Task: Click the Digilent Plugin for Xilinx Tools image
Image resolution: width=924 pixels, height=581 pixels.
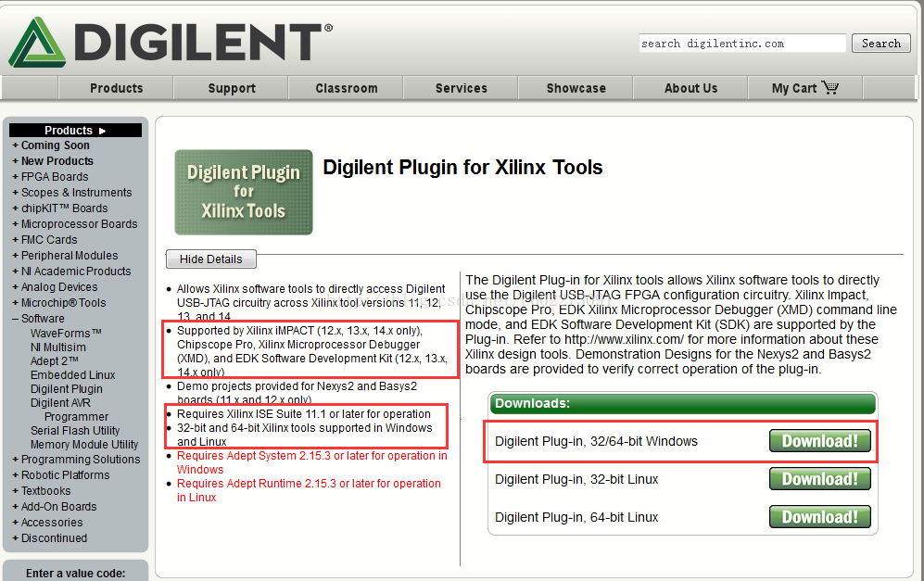Action: tap(244, 192)
